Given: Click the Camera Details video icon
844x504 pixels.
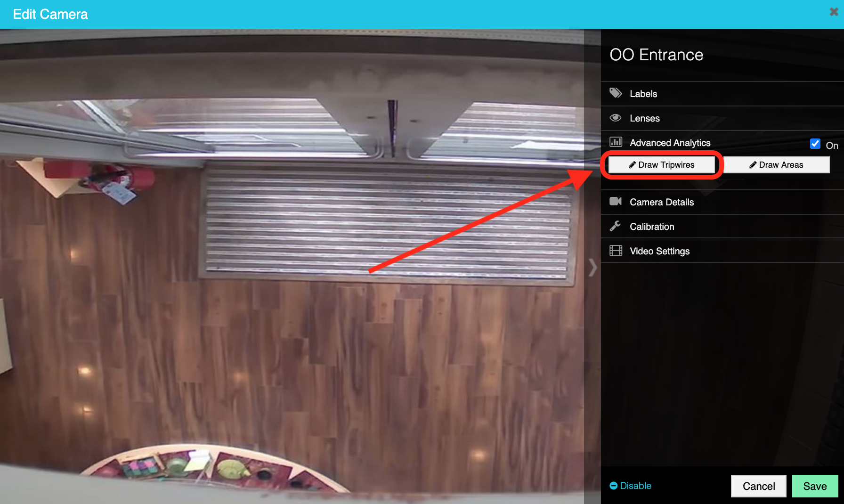Looking at the screenshot, I should (x=616, y=202).
